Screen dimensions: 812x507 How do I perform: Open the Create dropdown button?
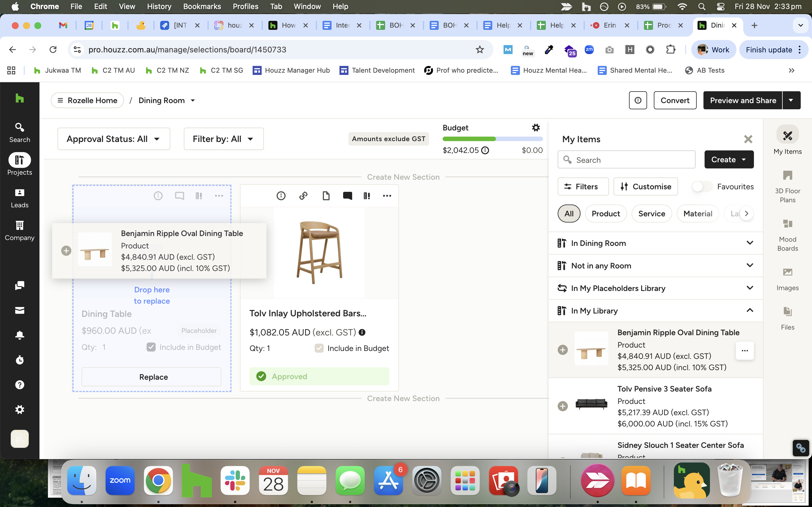pyautogui.click(x=729, y=160)
